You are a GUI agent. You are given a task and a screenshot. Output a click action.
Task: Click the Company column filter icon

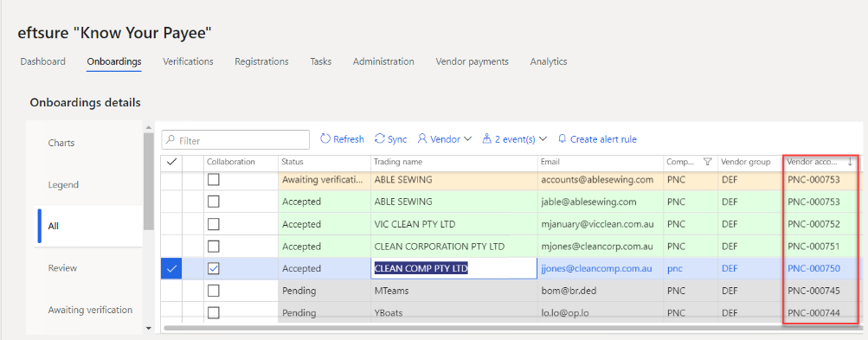tap(707, 162)
